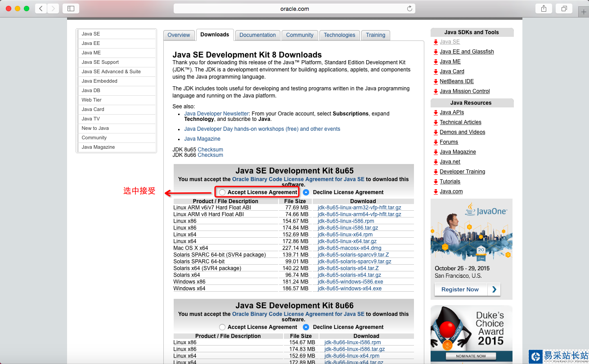Screen dimensions: 589x364
Task: Open the Java.com link
Action: click(x=451, y=191)
